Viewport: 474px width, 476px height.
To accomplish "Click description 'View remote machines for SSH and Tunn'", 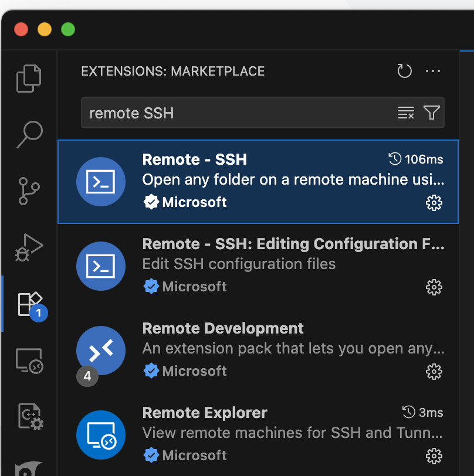I will pyautogui.click(x=293, y=433).
